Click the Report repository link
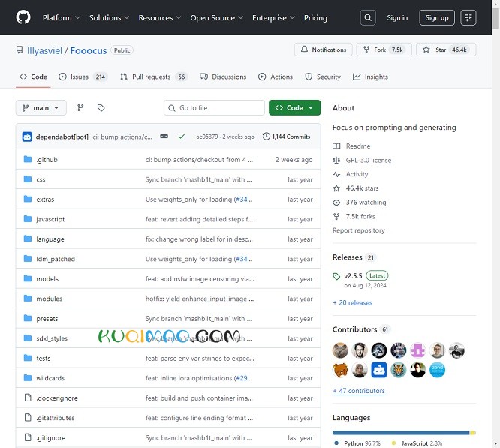Image resolution: width=500 pixels, height=448 pixels. point(358,230)
